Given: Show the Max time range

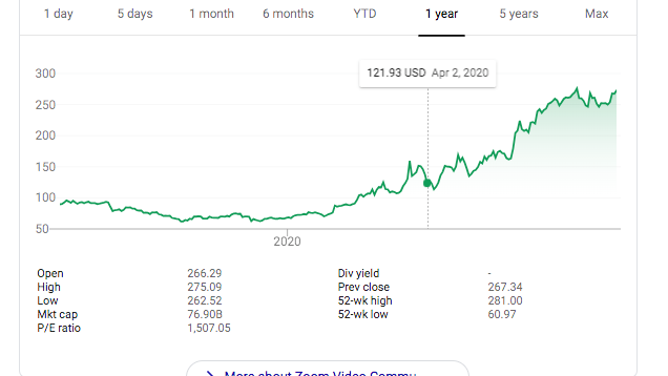Looking at the screenshot, I should [596, 14].
